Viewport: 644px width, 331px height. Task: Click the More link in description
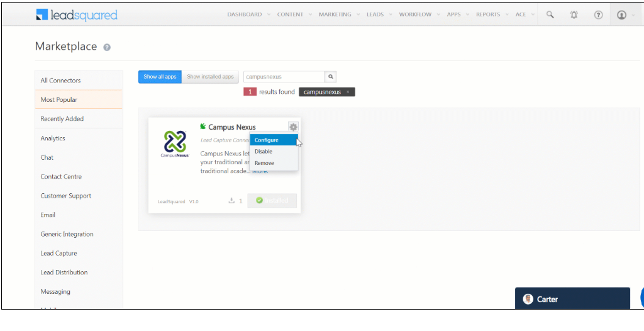coord(260,171)
